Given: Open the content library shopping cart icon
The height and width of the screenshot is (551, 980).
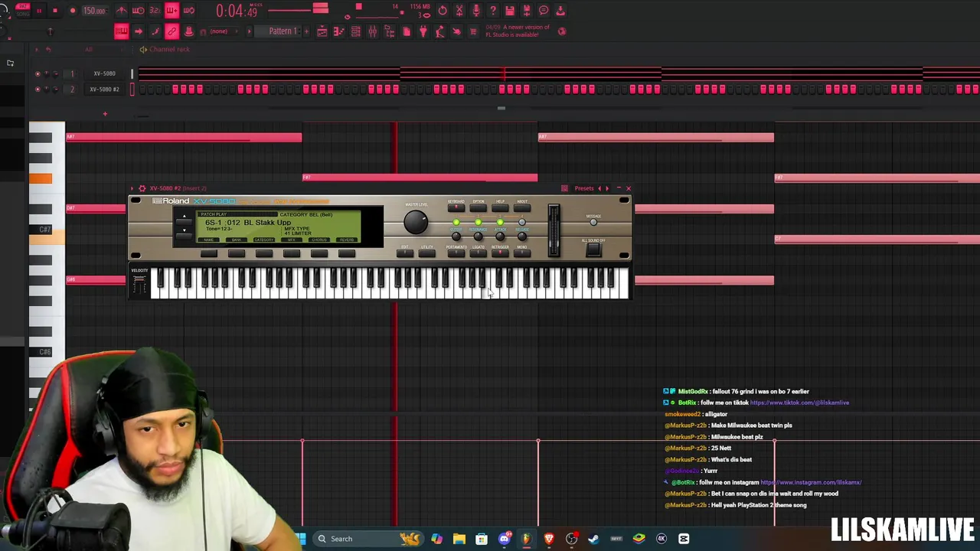Looking at the screenshot, I should click(473, 31).
